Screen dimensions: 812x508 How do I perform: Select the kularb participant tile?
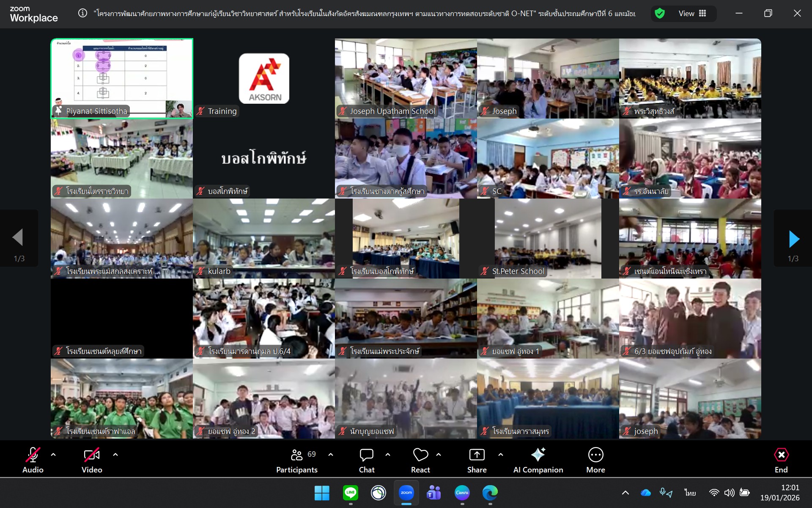[264, 238]
